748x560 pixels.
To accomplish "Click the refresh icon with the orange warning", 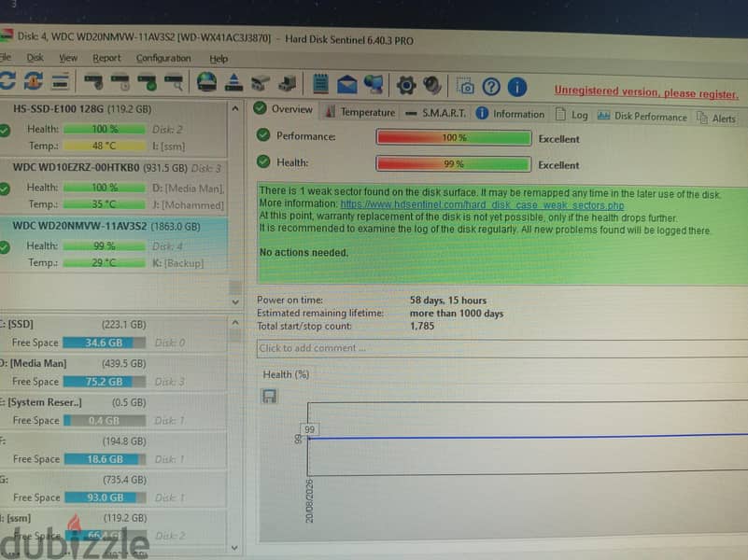I will 34,81.
